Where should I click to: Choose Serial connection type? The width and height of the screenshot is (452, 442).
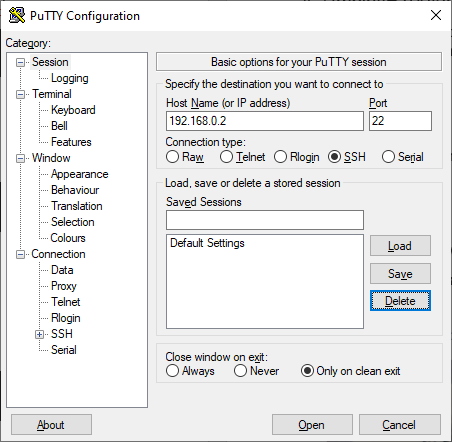tap(388, 157)
